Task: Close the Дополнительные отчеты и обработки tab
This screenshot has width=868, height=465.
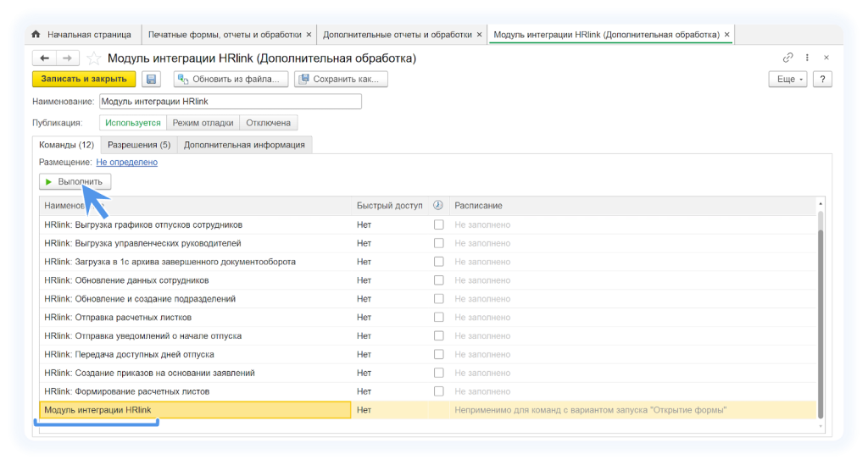Action: click(480, 34)
